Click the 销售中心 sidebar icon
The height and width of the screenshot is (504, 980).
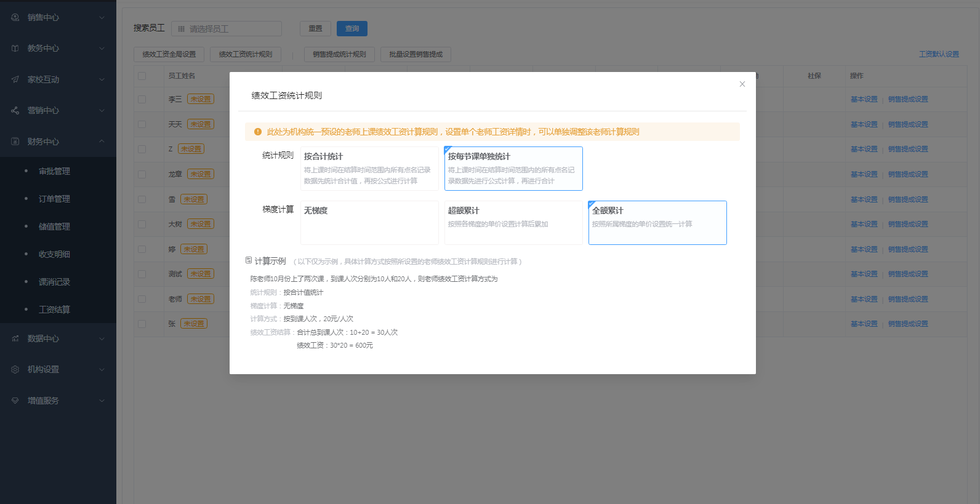[15, 17]
